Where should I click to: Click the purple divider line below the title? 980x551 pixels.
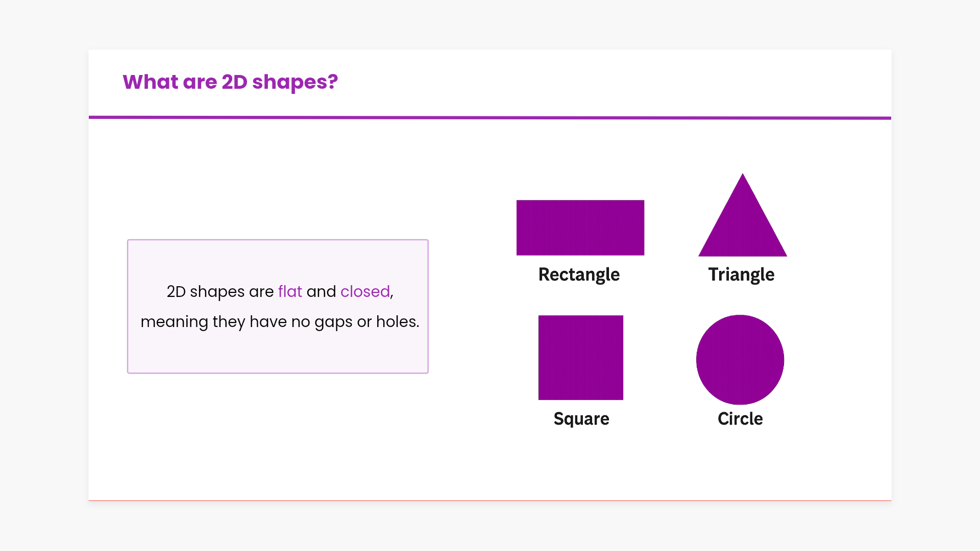click(x=490, y=118)
